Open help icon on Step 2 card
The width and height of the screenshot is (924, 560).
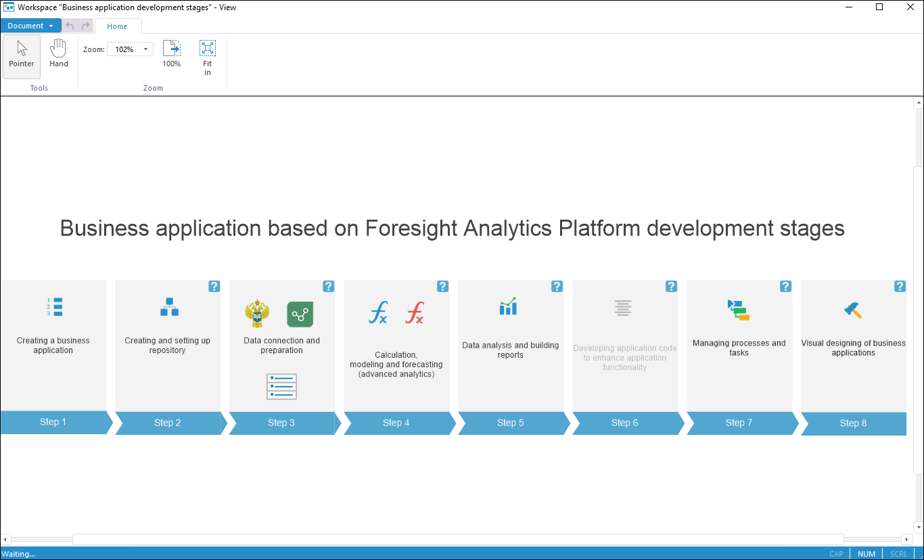(214, 286)
